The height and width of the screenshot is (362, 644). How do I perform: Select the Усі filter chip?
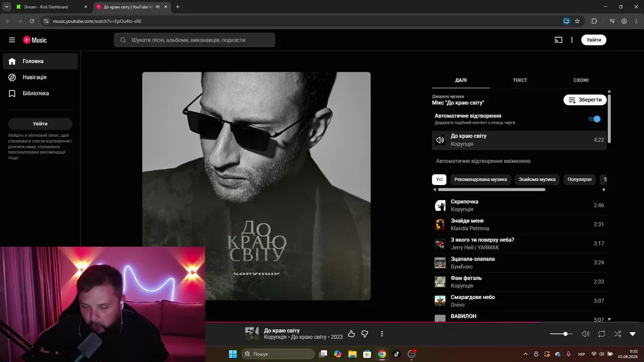[439, 179]
